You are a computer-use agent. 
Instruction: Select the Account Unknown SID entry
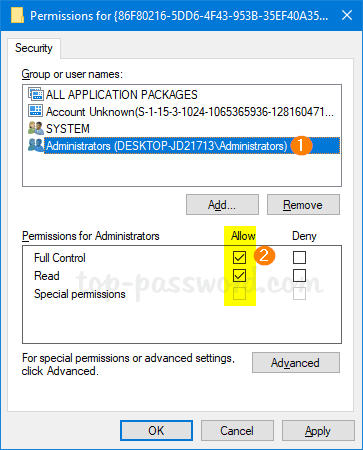pos(190,112)
